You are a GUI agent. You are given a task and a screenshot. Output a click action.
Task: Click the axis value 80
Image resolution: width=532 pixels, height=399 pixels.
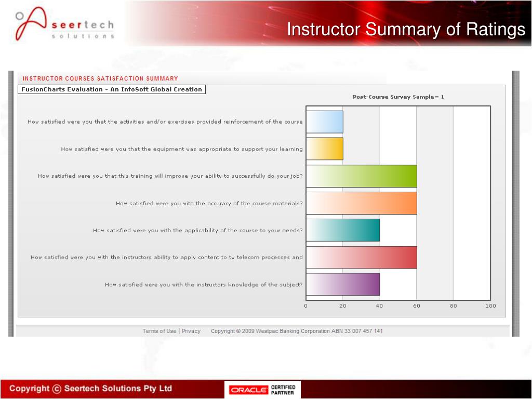pyautogui.click(x=453, y=305)
